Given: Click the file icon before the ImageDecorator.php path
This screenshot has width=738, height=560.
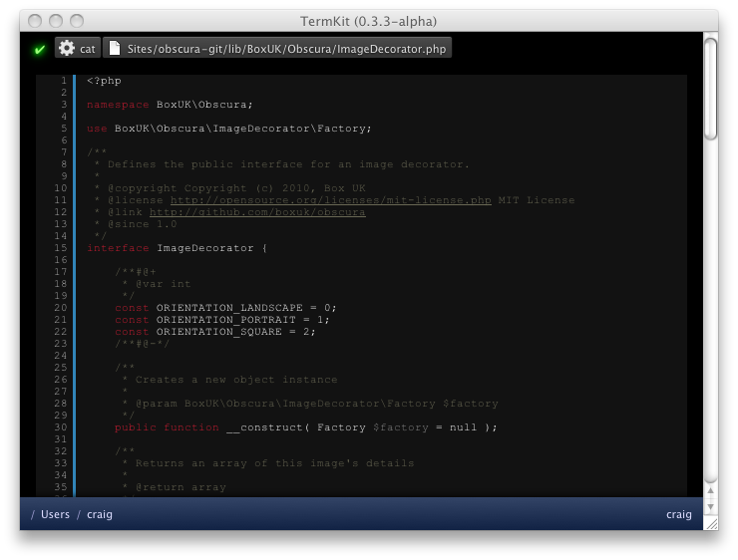Looking at the screenshot, I should tap(115, 48).
